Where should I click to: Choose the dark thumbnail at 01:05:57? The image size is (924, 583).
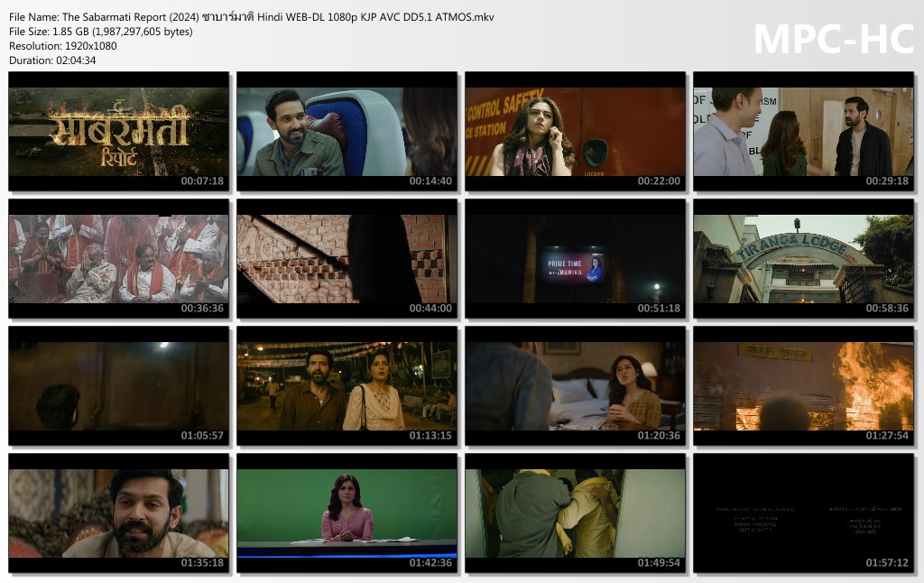pos(118,385)
